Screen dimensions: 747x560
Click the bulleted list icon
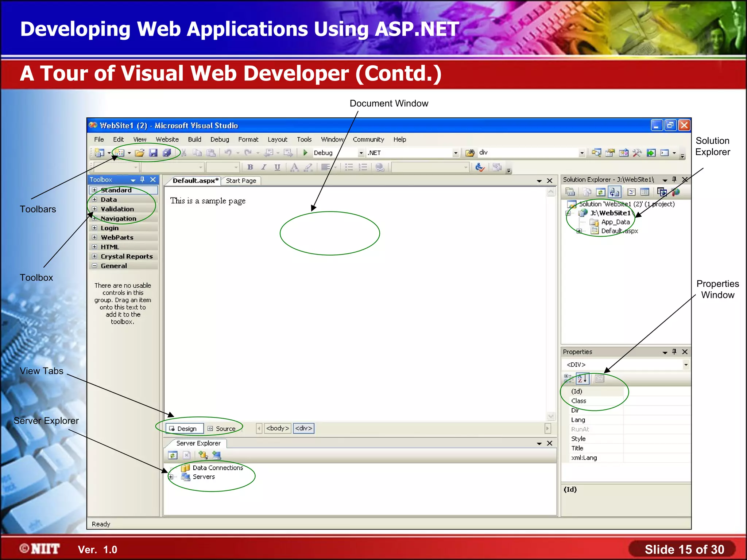pos(349,167)
